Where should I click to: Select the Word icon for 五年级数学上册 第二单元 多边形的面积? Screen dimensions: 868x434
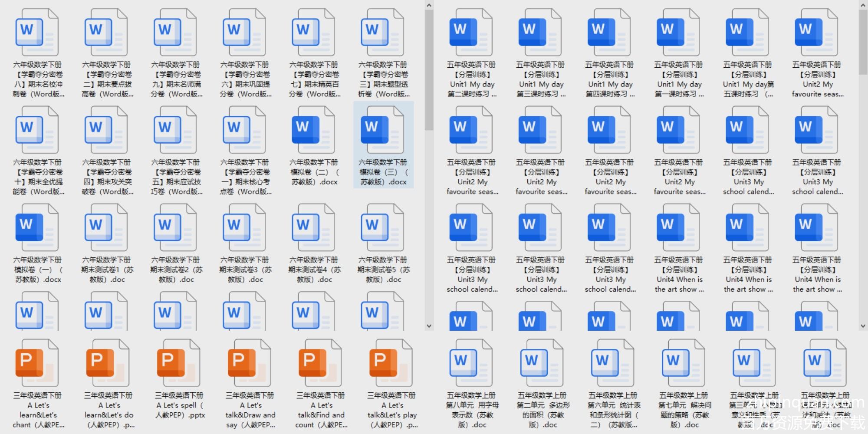pyautogui.click(x=542, y=363)
